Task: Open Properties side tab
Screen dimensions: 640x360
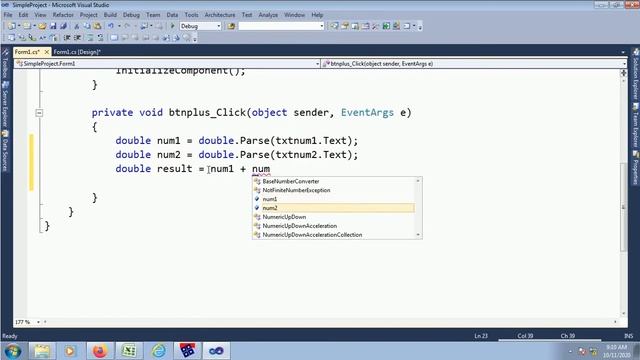Action: click(636, 168)
